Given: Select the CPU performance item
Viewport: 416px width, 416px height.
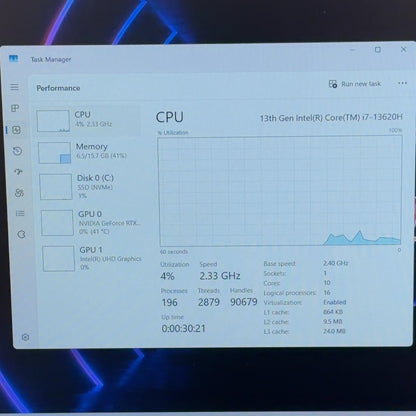Looking at the screenshot, I should tap(88, 120).
